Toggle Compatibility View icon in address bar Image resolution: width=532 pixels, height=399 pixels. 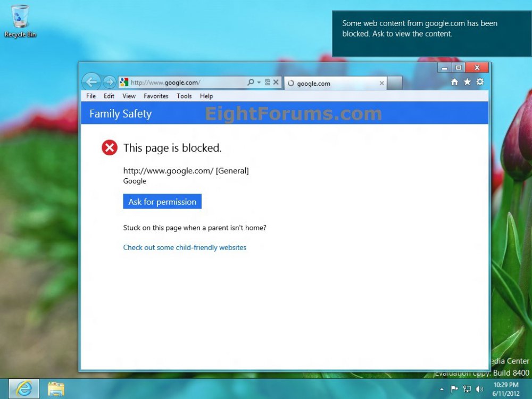click(268, 82)
